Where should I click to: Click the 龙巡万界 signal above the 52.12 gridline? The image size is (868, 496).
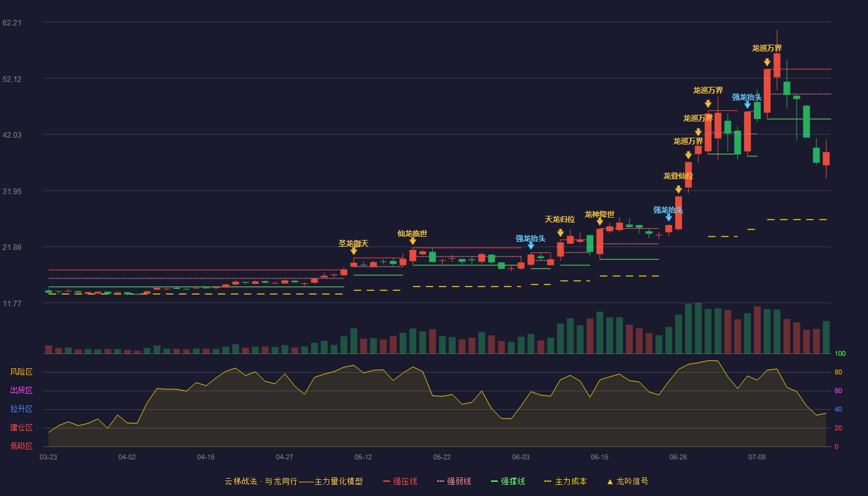pyautogui.click(x=767, y=63)
